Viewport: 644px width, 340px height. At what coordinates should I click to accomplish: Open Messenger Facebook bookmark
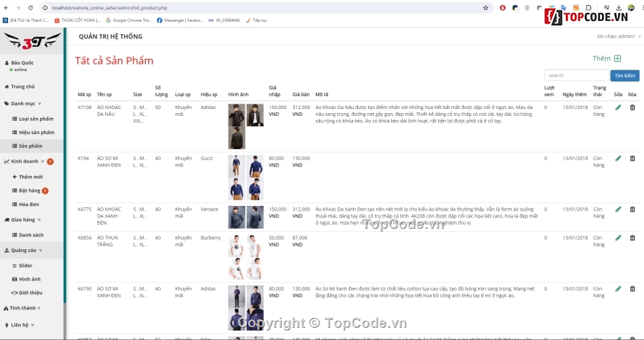click(x=180, y=20)
